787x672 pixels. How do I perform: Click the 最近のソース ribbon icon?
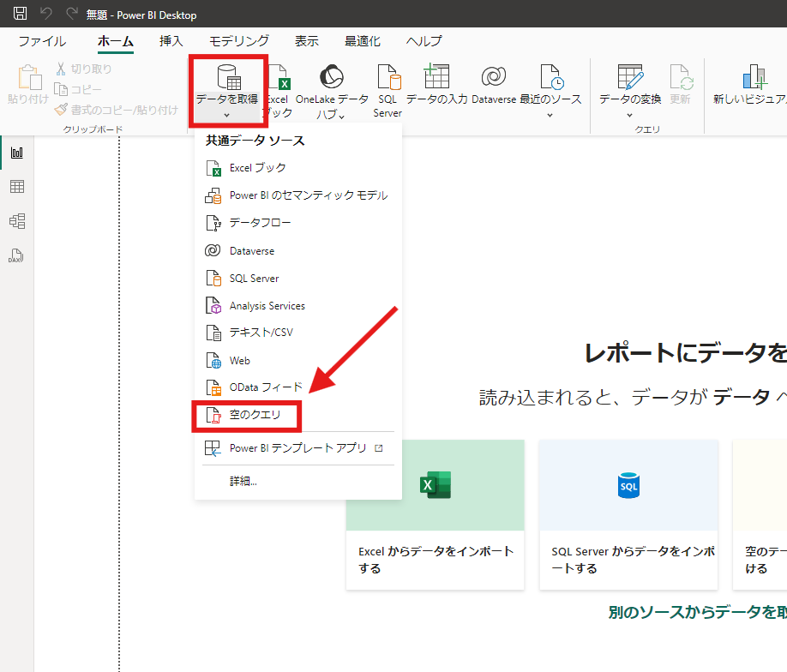coord(551,76)
